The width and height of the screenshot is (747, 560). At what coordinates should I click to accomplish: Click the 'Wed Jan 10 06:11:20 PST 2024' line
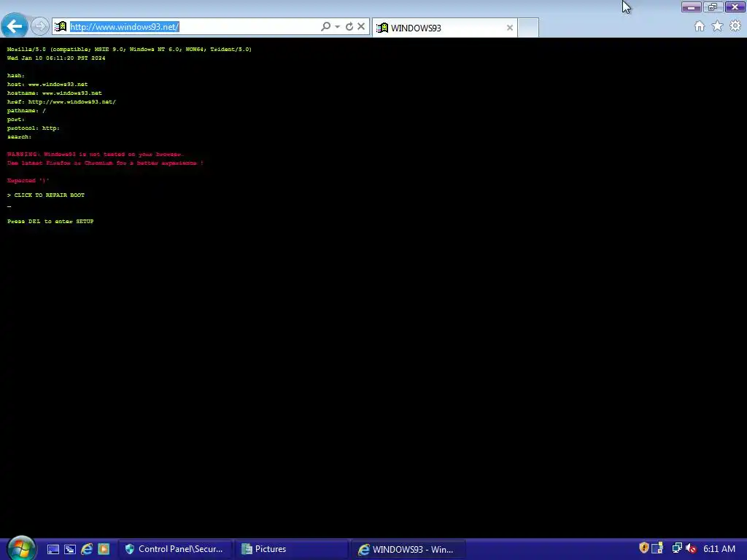pos(56,58)
